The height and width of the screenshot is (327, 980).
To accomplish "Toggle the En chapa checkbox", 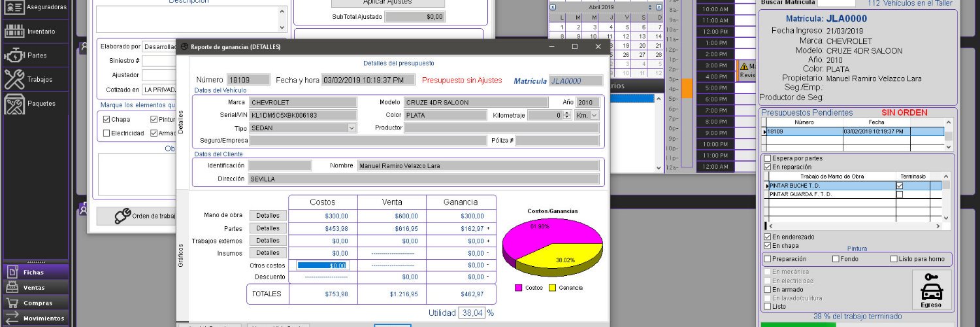I will (x=768, y=245).
